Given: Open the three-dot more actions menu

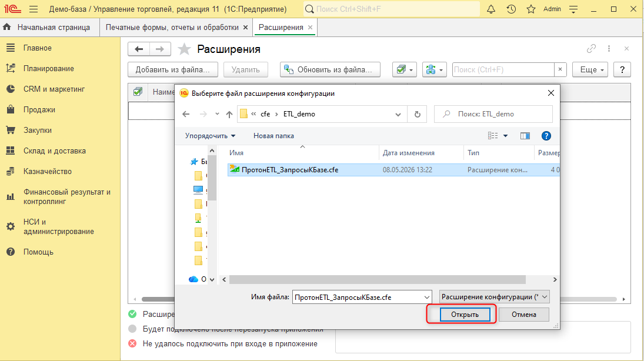Looking at the screenshot, I should click(609, 49).
